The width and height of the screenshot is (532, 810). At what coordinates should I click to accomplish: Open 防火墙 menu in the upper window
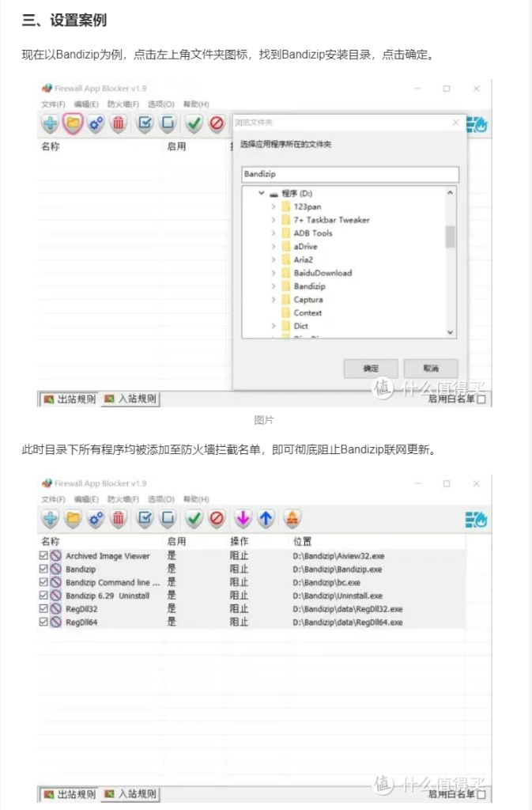click(123, 104)
